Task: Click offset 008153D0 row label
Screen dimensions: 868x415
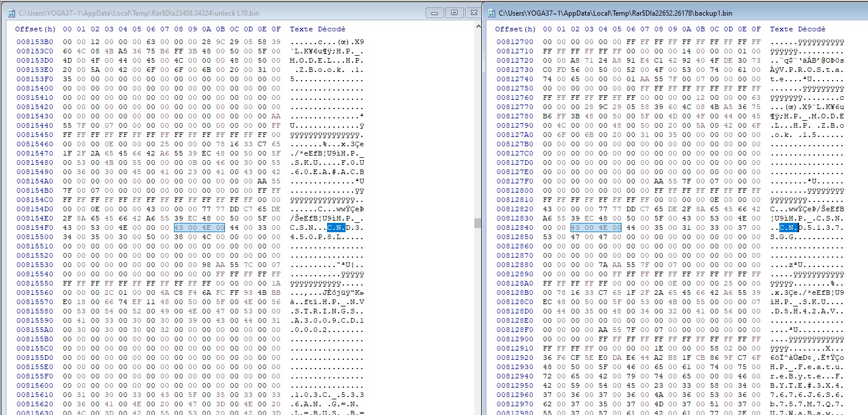Action: point(34,60)
